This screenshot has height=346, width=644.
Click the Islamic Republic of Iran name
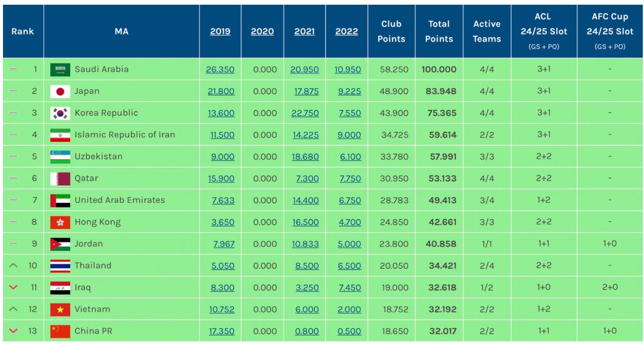point(125,135)
